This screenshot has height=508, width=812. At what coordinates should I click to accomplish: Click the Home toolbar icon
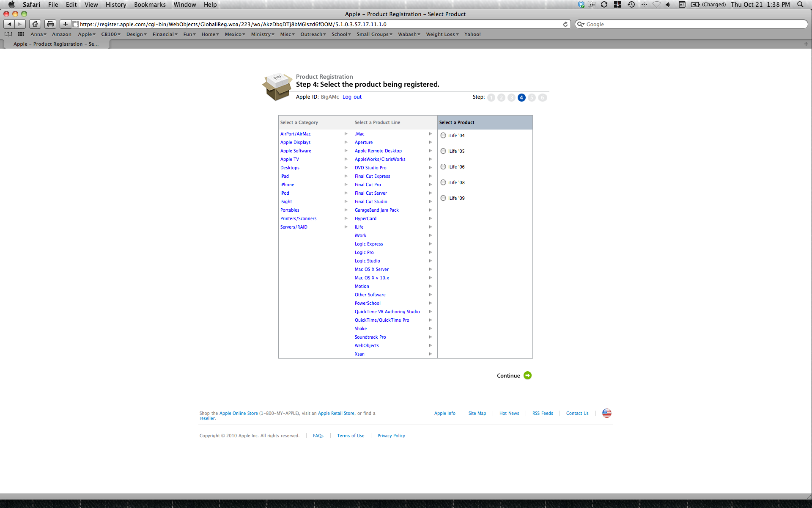tap(36, 24)
